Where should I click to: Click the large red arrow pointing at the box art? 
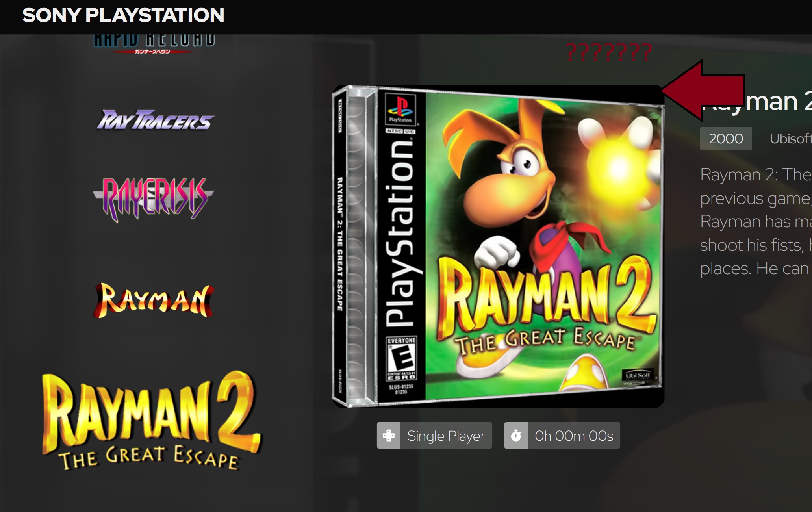click(703, 91)
